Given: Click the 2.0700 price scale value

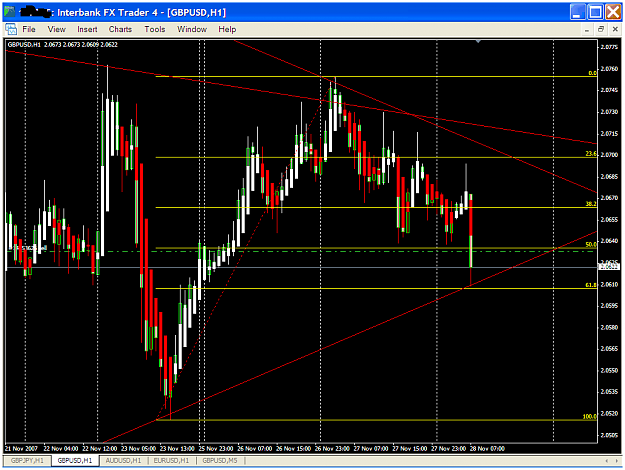Looking at the screenshot, I should [609, 155].
